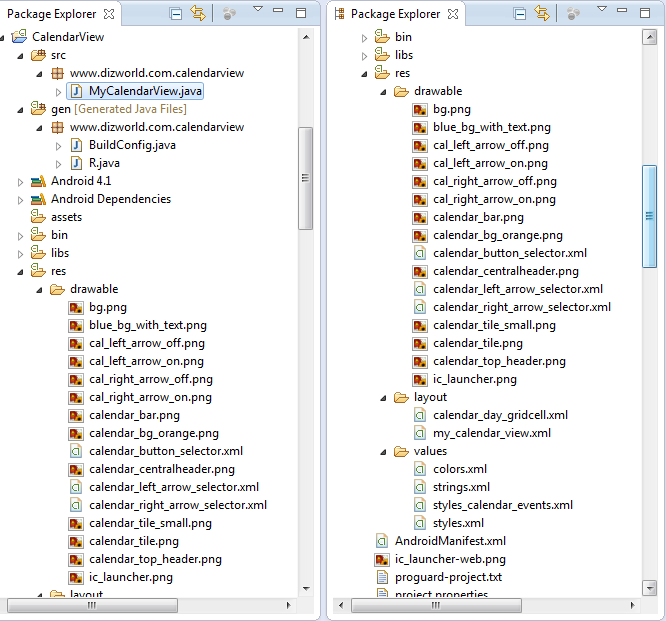Image resolution: width=666 pixels, height=621 pixels.
Task: Click the layout folder icon in right panel
Action: [401, 398]
